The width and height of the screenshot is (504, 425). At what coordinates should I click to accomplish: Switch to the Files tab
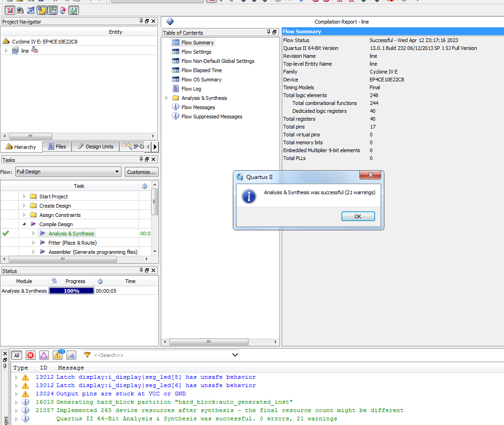click(56, 147)
